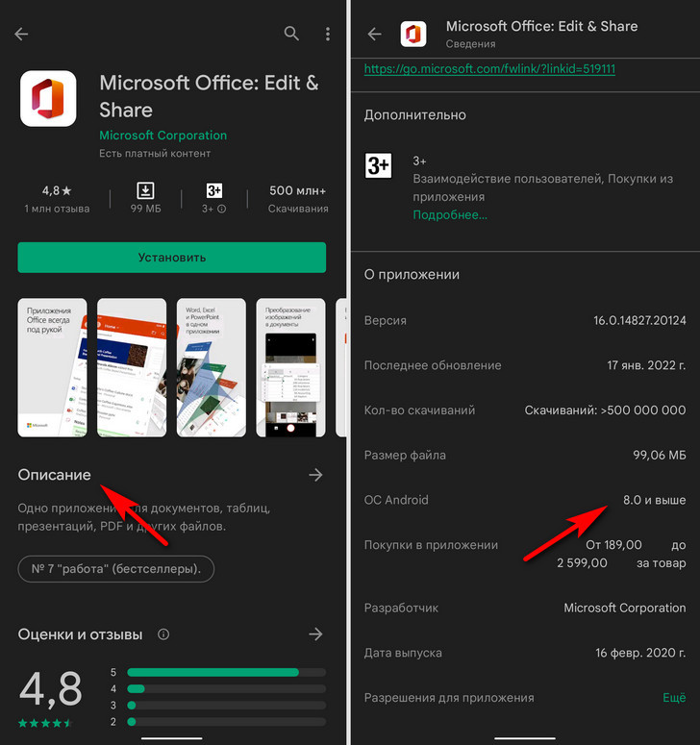
Task: Tap Скачиваний: >500 000 000 value
Action: pyautogui.click(x=605, y=410)
